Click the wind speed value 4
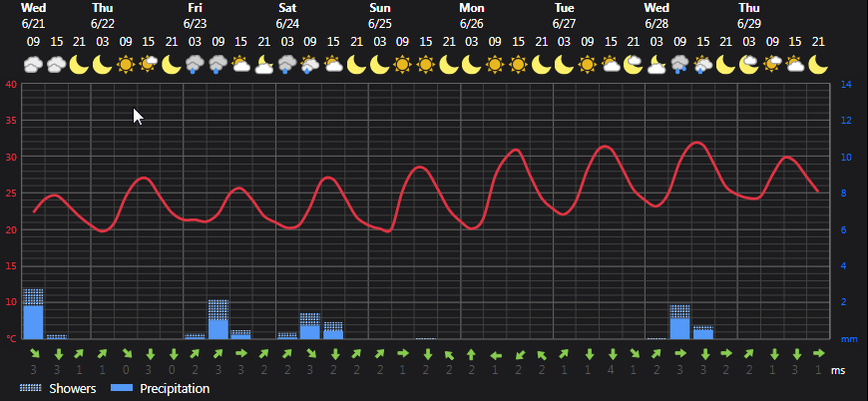The image size is (868, 401). [611, 371]
